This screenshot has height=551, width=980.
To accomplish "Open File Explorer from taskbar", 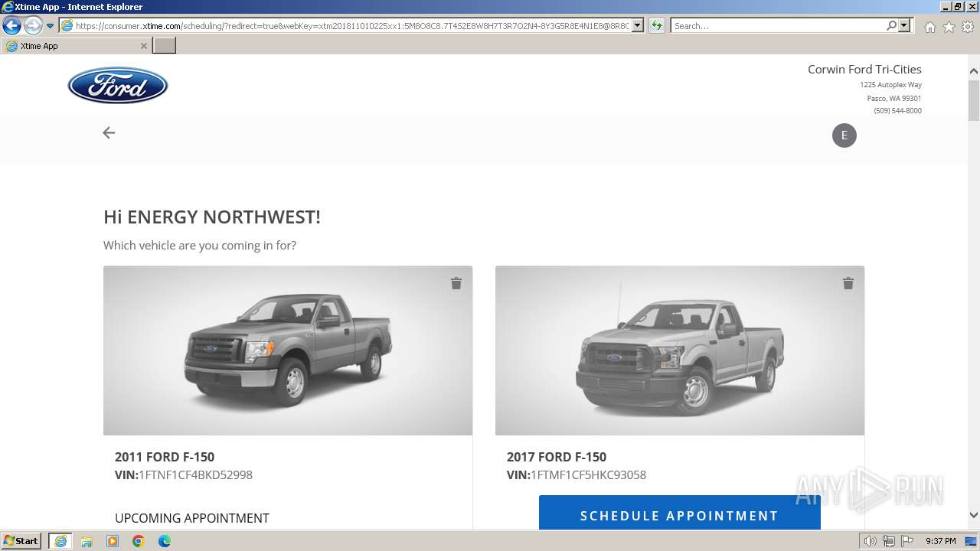I will (87, 541).
